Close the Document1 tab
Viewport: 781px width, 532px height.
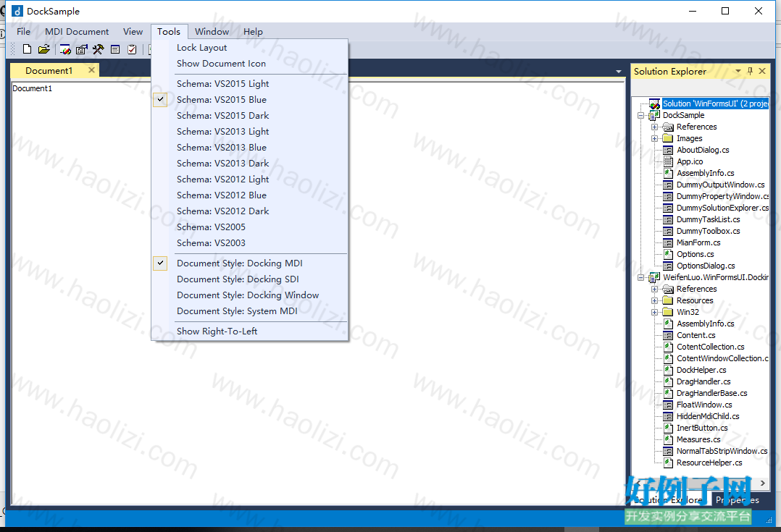coord(91,70)
